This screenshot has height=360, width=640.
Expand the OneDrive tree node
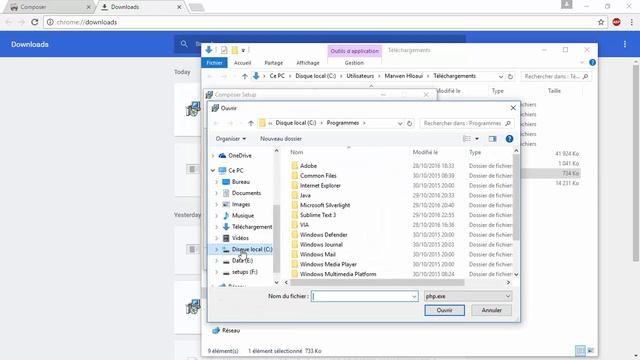click(x=213, y=156)
